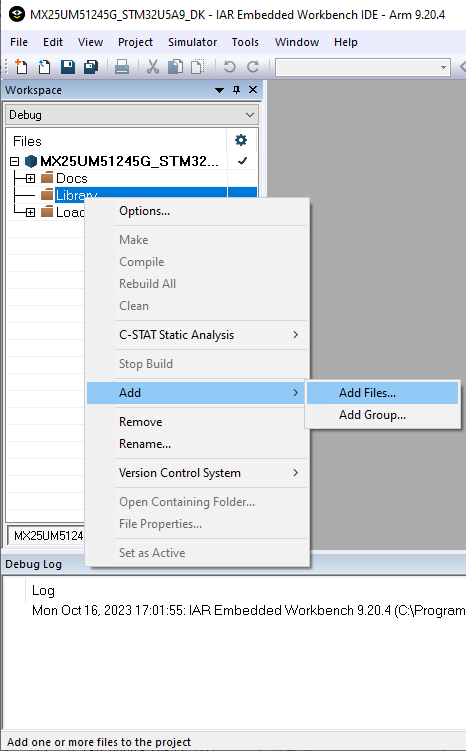This screenshot has height=751, width=466.
Task: Click Open Containing Folder... menu entry
Action: 197,501
